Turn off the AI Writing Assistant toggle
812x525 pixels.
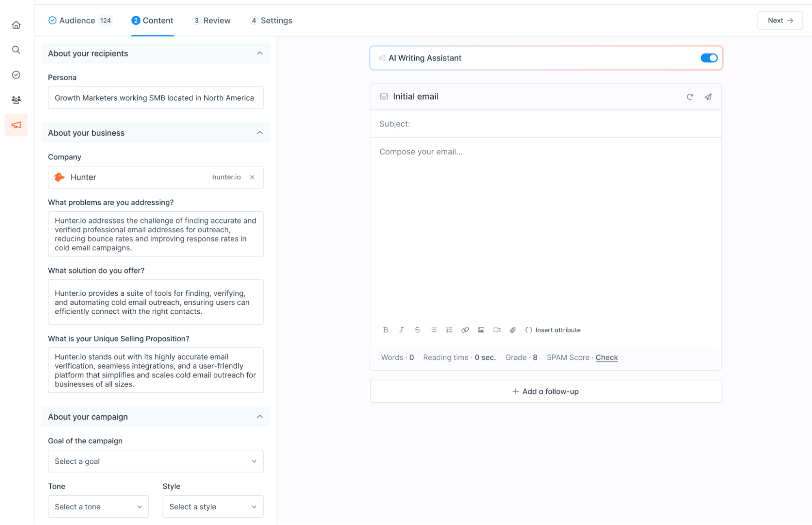click(709, 58)
